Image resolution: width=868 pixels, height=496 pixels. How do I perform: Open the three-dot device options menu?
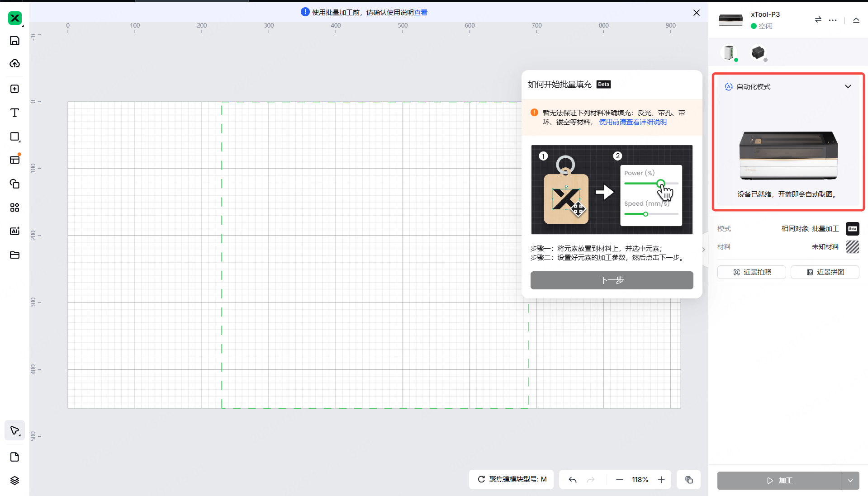[x=834, y=20]
